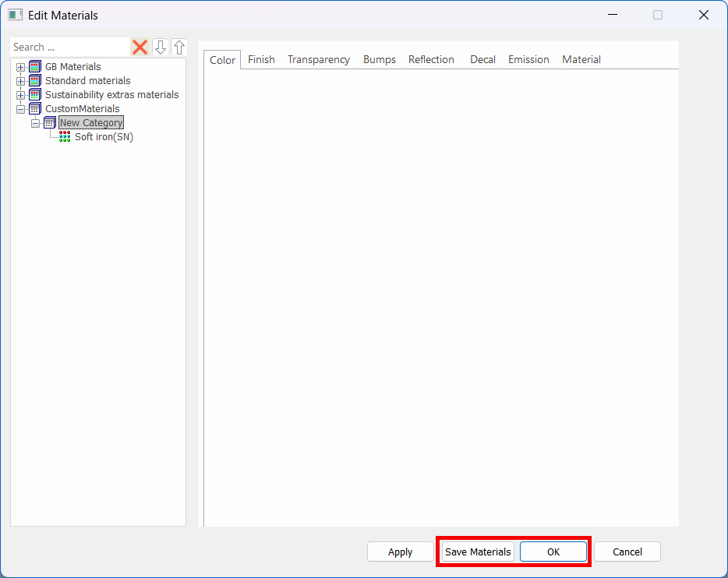Minimize the Edit Materials window
728x578 pixels.
pos(613,15)
